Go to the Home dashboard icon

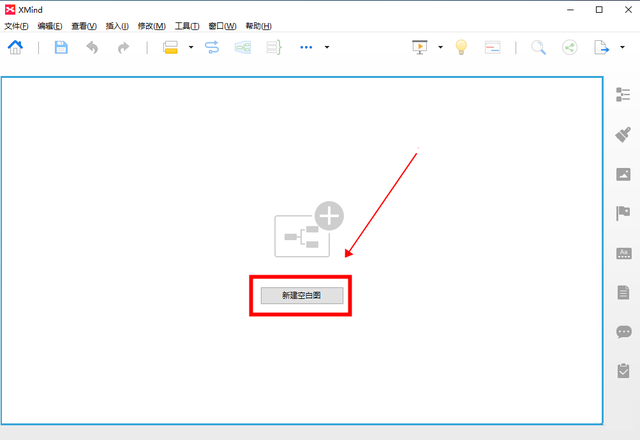(16, 47)
